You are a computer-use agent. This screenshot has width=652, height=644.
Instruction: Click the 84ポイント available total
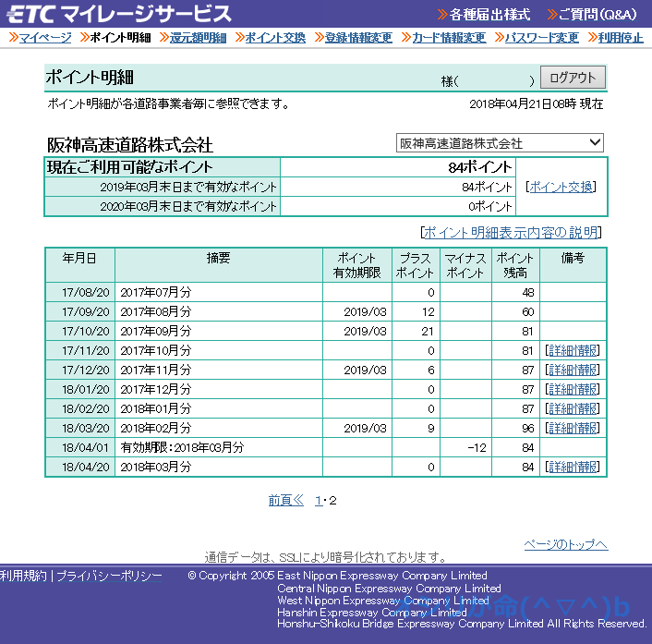pos(480,167)
